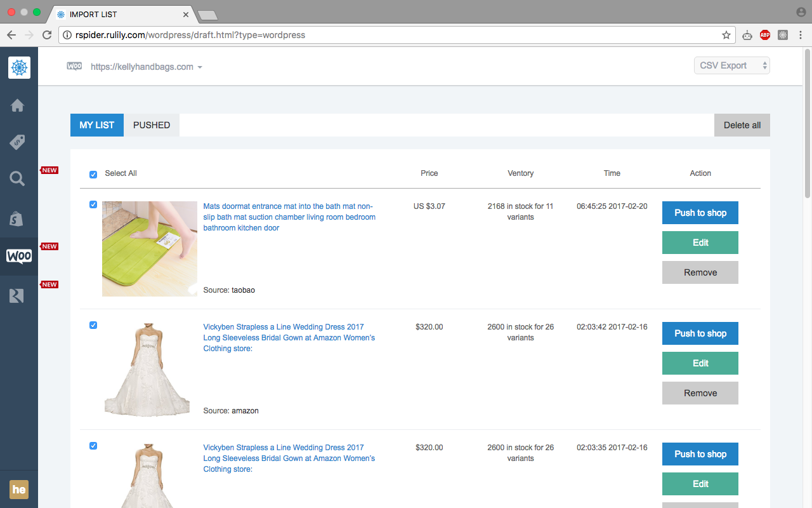Uncheck wedding dress checkbox timed 02:03:35

pos(93,446)
